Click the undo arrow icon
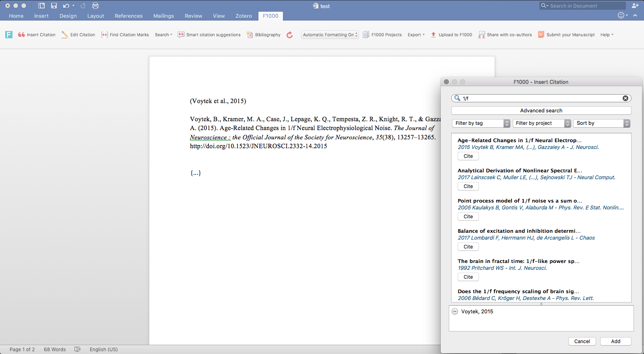 (x=66, y=6)
